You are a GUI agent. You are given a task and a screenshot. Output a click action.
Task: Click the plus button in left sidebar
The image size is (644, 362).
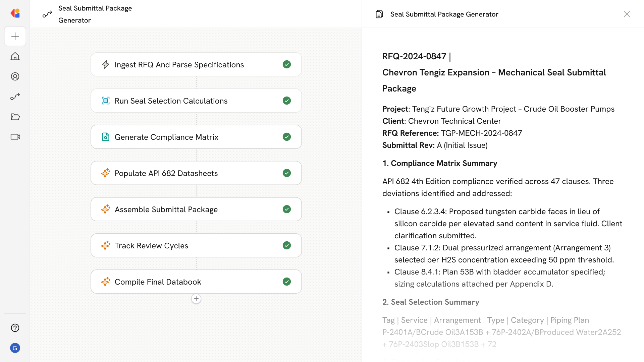pos(15,36)
